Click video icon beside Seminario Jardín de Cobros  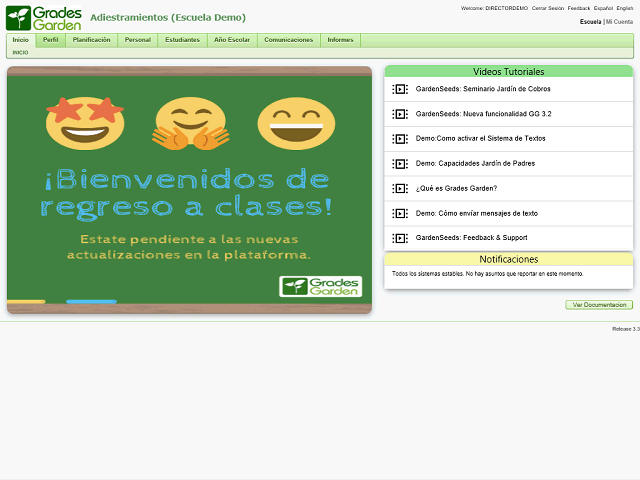pyautogui.click(x=400, y=89)
